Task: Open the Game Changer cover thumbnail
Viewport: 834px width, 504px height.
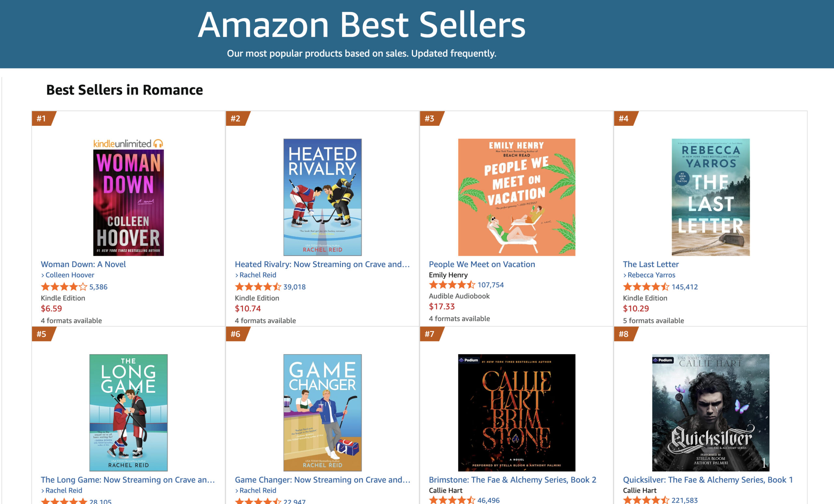Action: [322, 412]
